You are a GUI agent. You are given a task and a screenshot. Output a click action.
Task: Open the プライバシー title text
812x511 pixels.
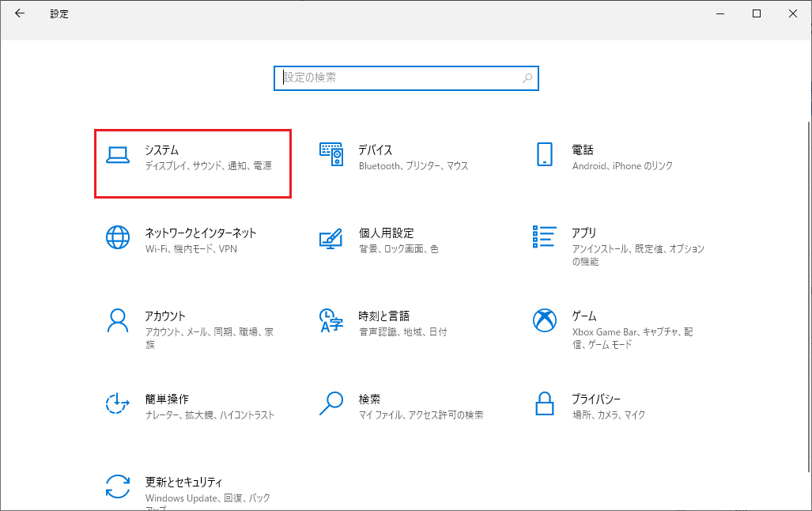pyautogui.click(x=596, y=399)
